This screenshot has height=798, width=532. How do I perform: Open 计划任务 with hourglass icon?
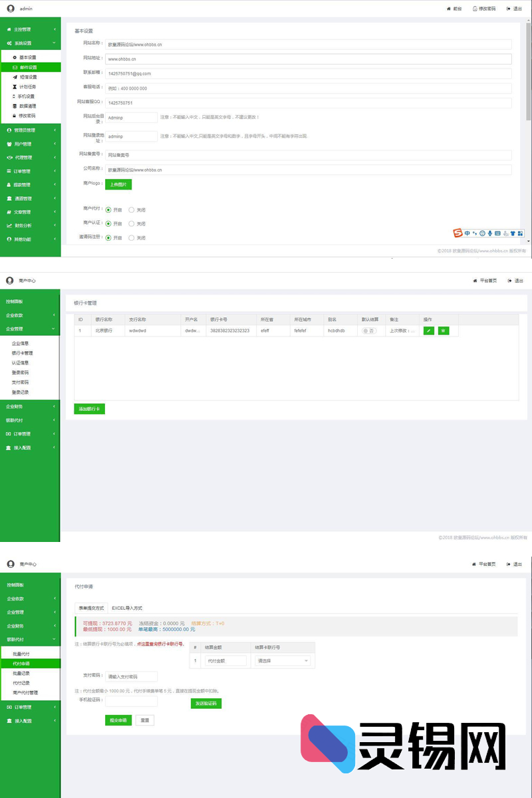27,86
